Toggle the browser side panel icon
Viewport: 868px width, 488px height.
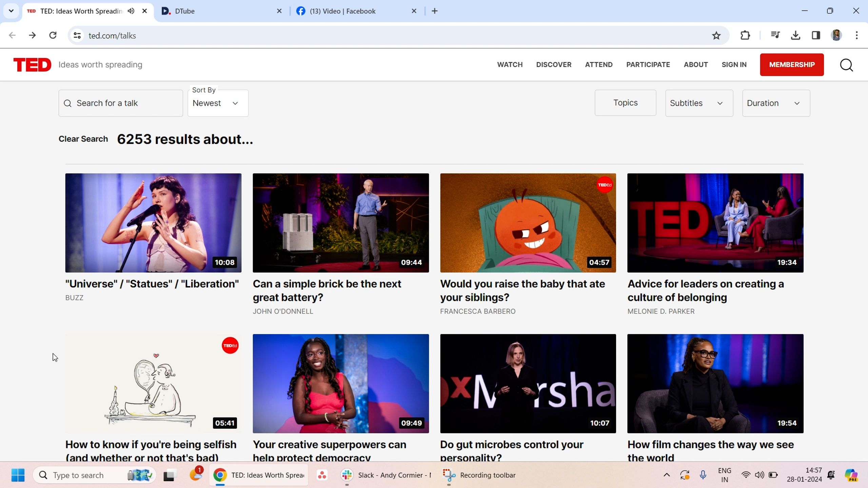[x=816, y=36]
